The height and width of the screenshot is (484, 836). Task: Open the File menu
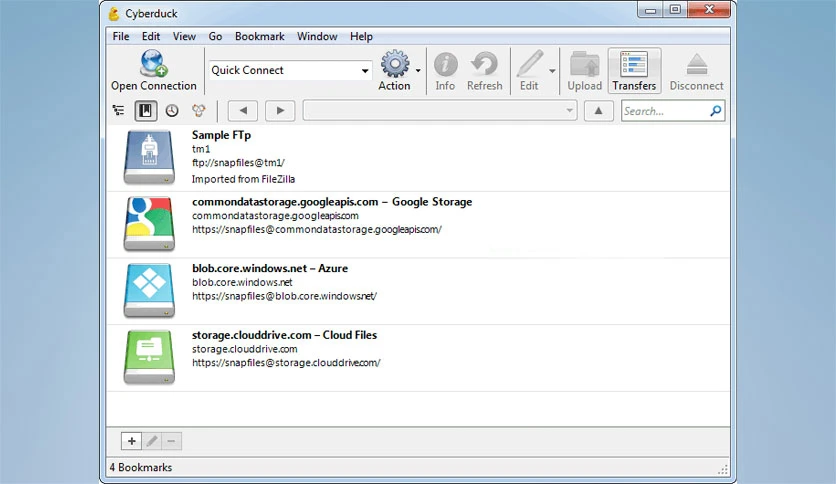click(120, 36)
